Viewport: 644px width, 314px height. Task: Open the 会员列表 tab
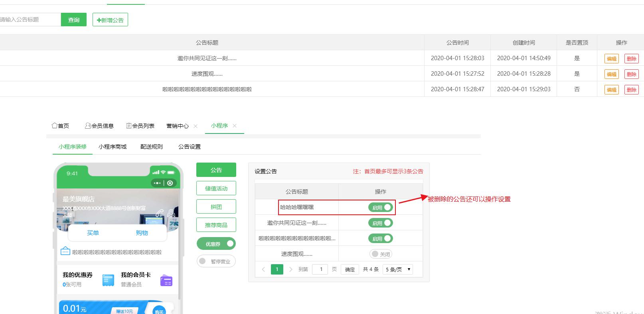(x=140, y=126)
